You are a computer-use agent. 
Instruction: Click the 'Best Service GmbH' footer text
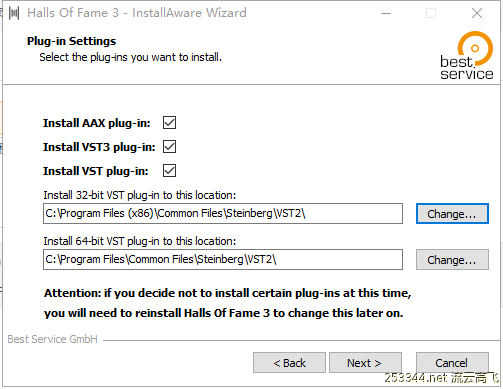coord(52,339)
